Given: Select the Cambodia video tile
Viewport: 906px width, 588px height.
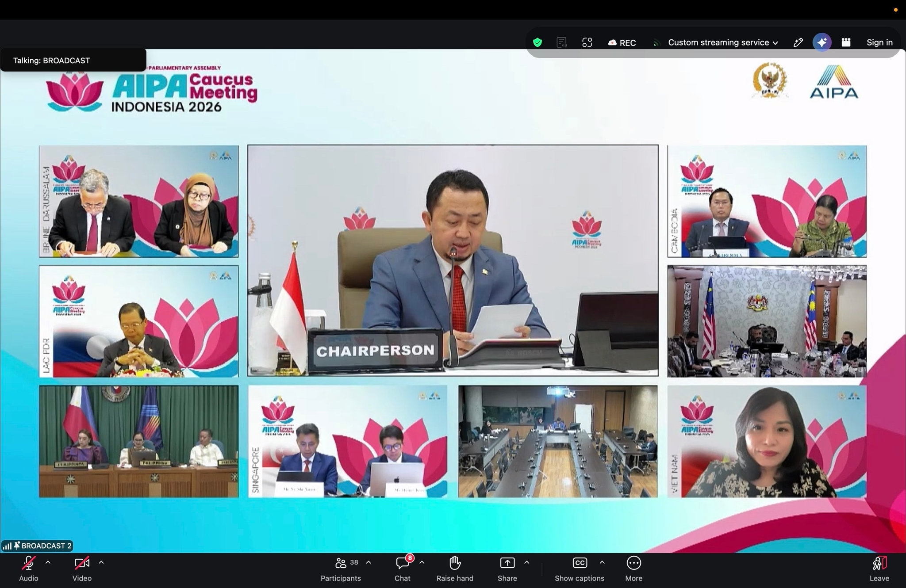Looking at the screenshot, I should coord(767,201).
